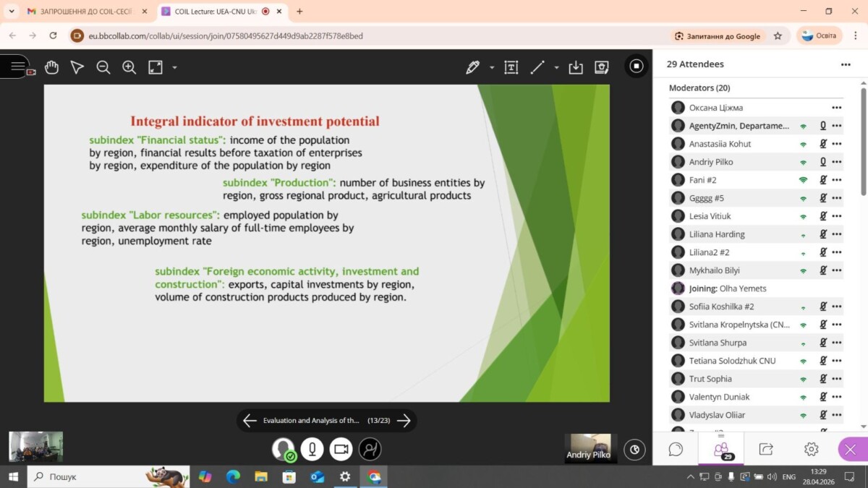The image size is (868, 488).
Task: Open the line shapes dropdown arrow
Action: 556,67
